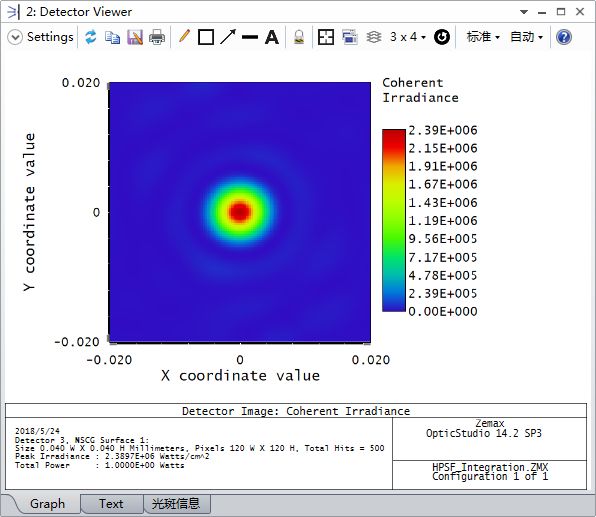596x517 pixels.
Task: Select the line drawing tool
Action: click(250, 37)
